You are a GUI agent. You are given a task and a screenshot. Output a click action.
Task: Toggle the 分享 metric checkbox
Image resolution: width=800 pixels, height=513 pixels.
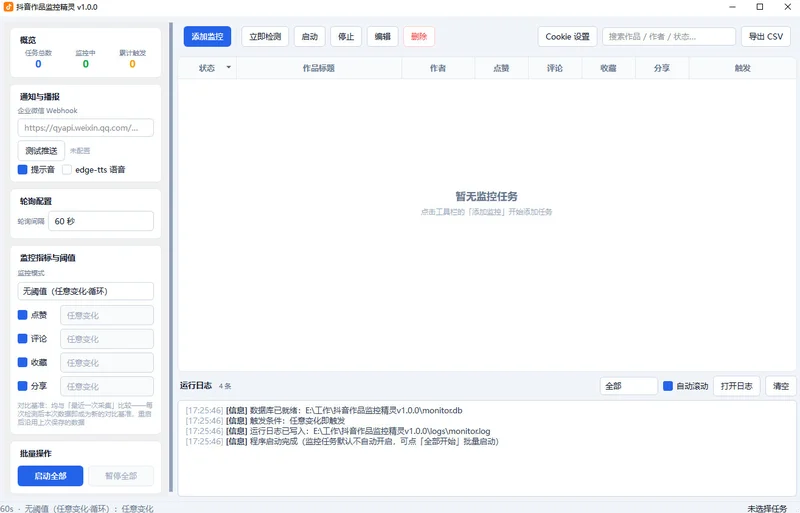(x=22, y=386)
